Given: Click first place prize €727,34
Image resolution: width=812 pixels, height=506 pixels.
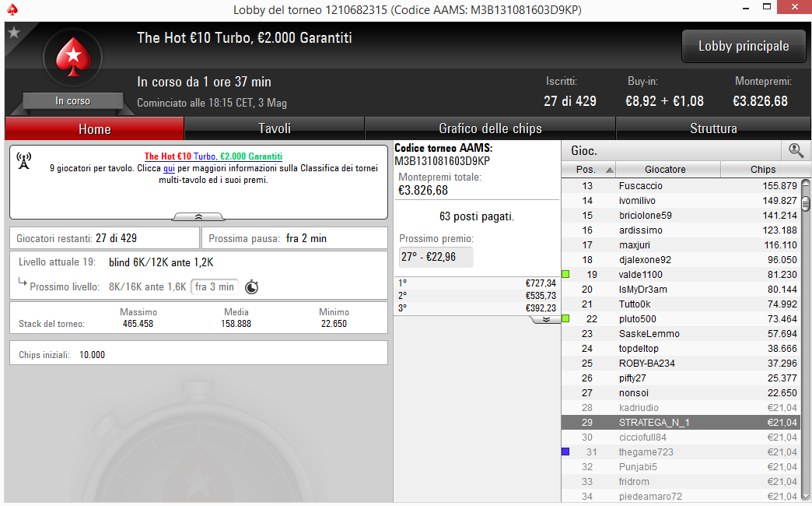Looking at the screenshot, I should [x=541, y=283].
